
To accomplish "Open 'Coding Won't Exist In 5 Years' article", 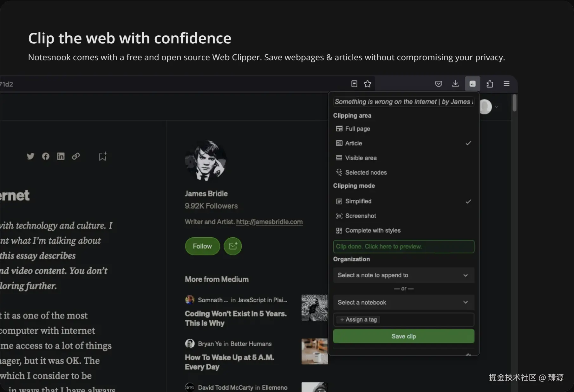I will 236,318.
